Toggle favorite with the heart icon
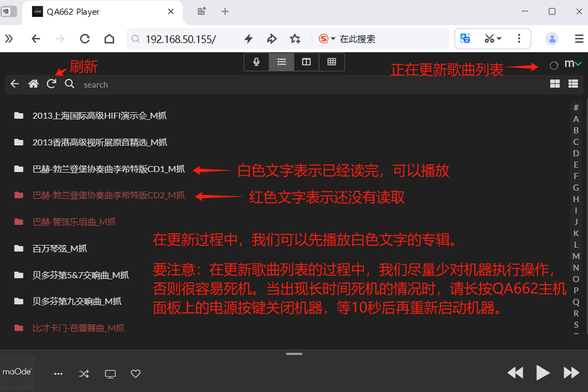Screen dimensions: 588x392 [135, 373]
